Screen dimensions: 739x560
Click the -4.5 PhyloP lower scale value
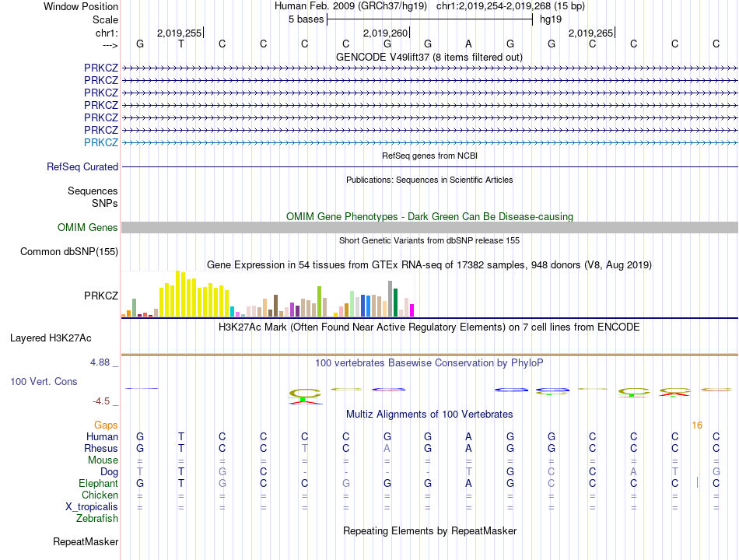[x=101, y=401]
